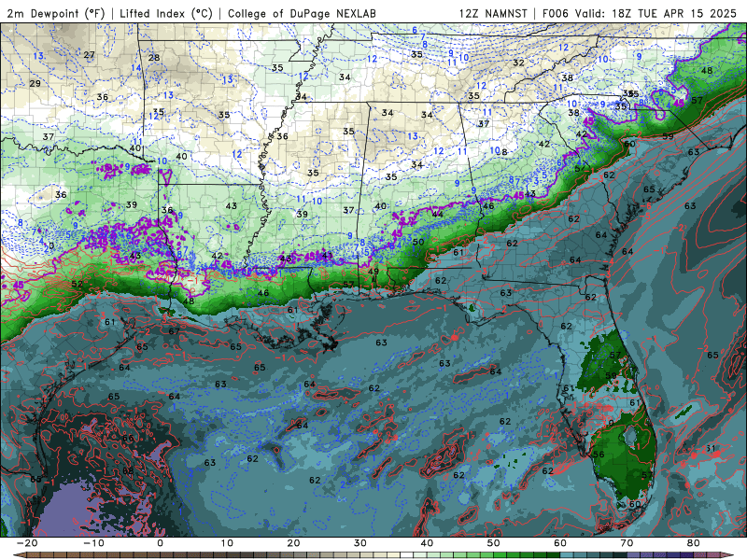The image size is (747, 560).
Task: Click the blue lifted index value 14
Action: 135,68
